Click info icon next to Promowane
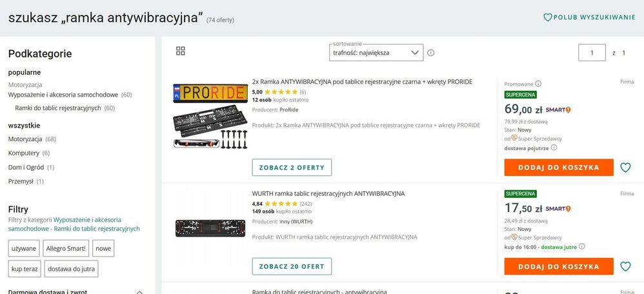The width and height of the screenshot is (644, 294). pos(538,83)
